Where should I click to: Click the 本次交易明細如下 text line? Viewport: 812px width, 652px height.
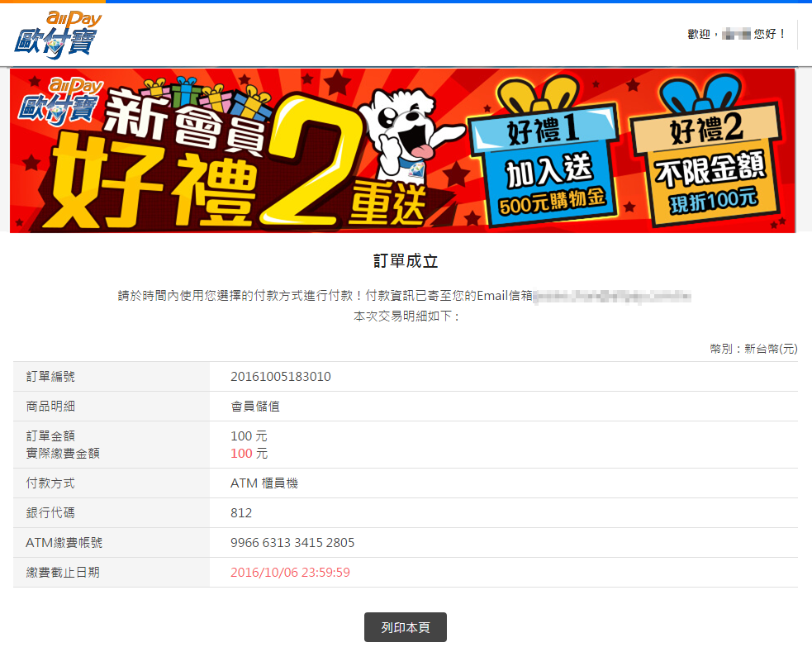click(x=406, y=316)
